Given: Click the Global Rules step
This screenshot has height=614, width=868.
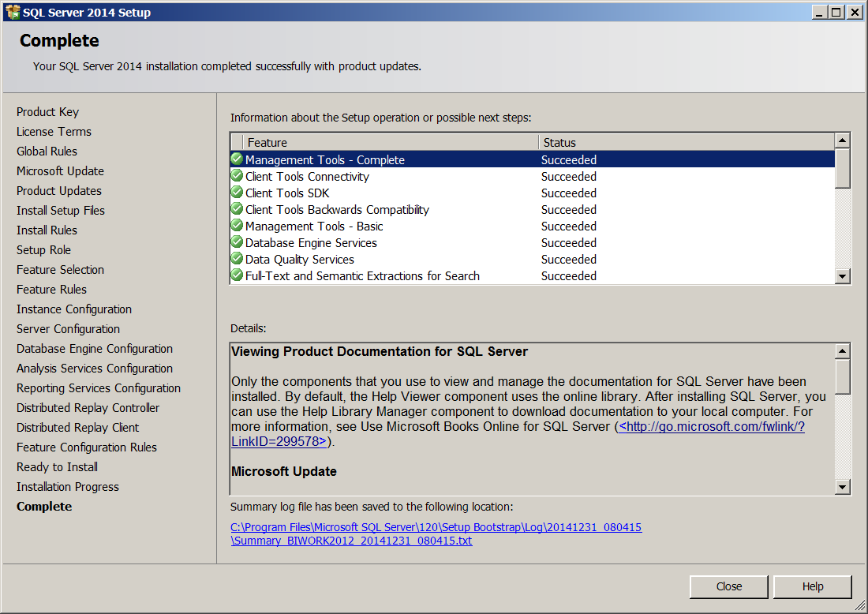Looking at the screenshot, I should pos(47,152).
